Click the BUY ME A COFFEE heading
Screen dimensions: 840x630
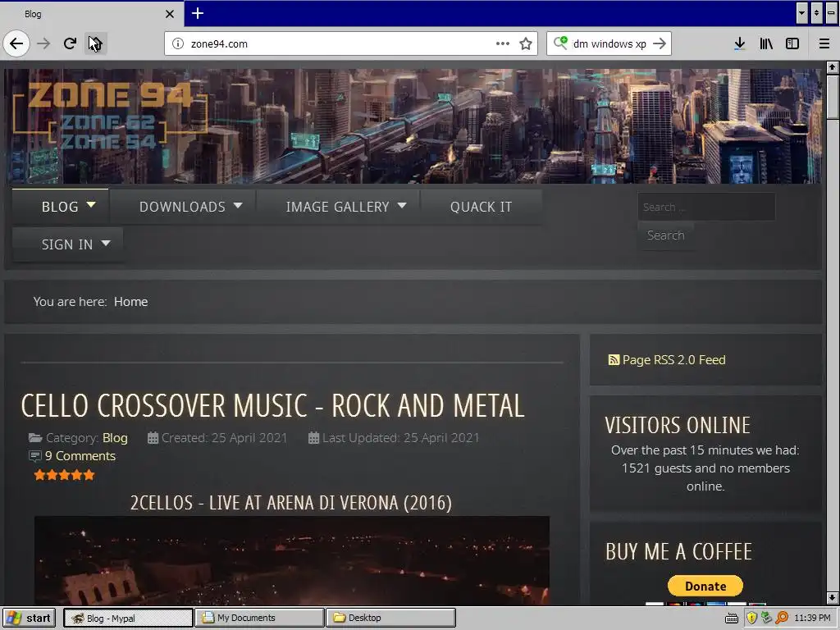(x=678, y=552)
